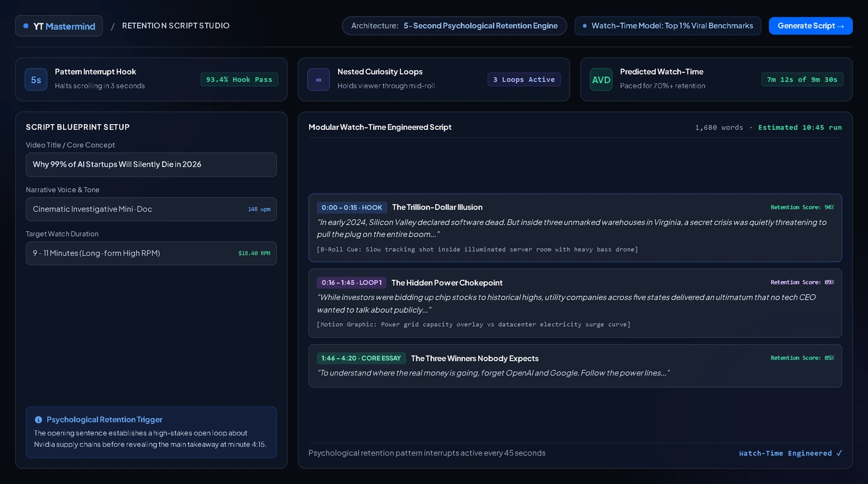Click the 3 Loops Active badge
868x484 pixels.
(524, 79)
